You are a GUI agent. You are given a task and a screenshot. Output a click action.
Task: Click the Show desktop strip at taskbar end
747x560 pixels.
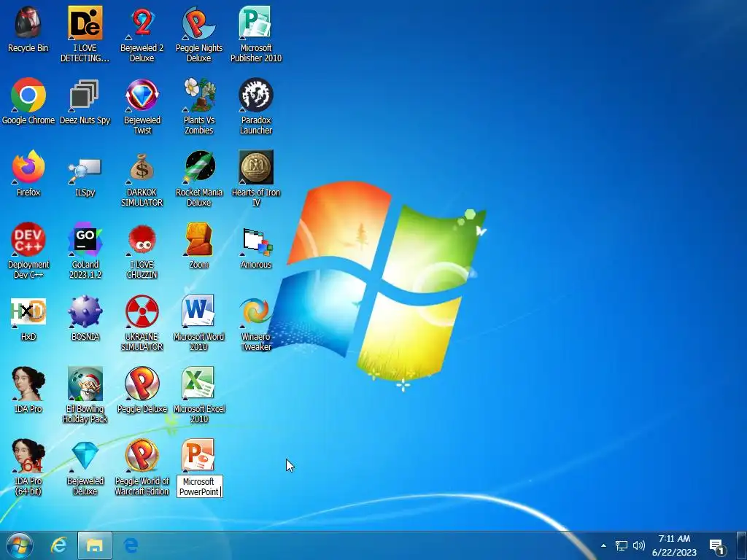(742, 545)
